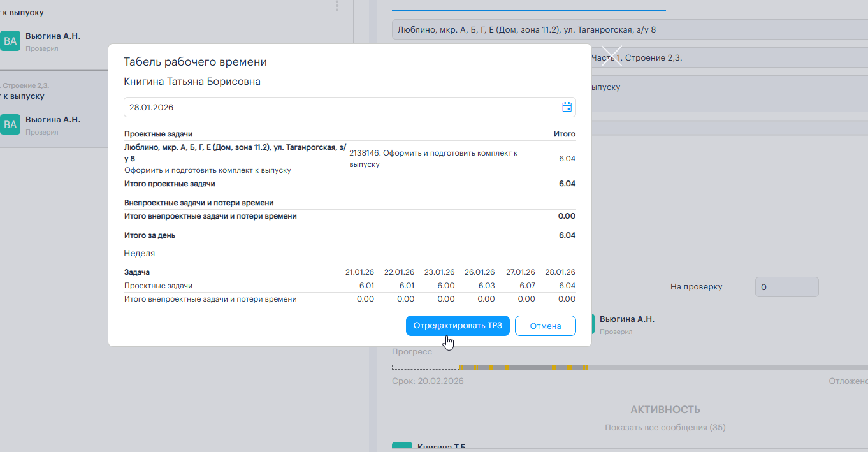Click the Итого за день row label

150,235
